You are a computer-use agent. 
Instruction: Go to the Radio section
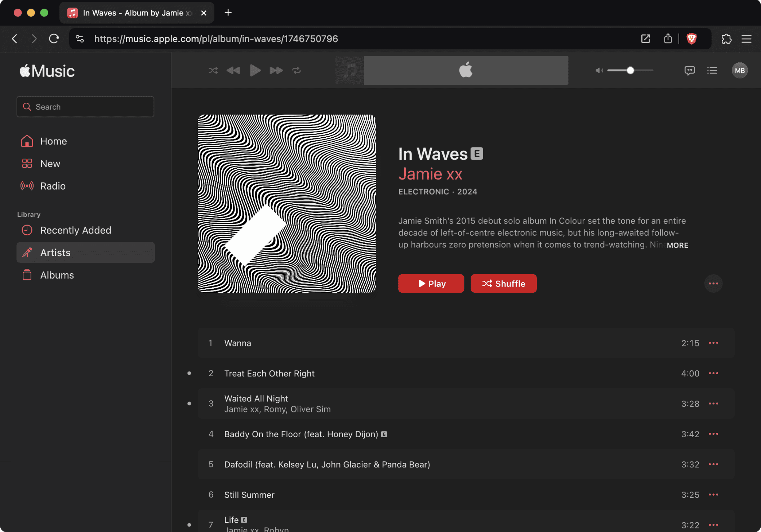(53, 186)
